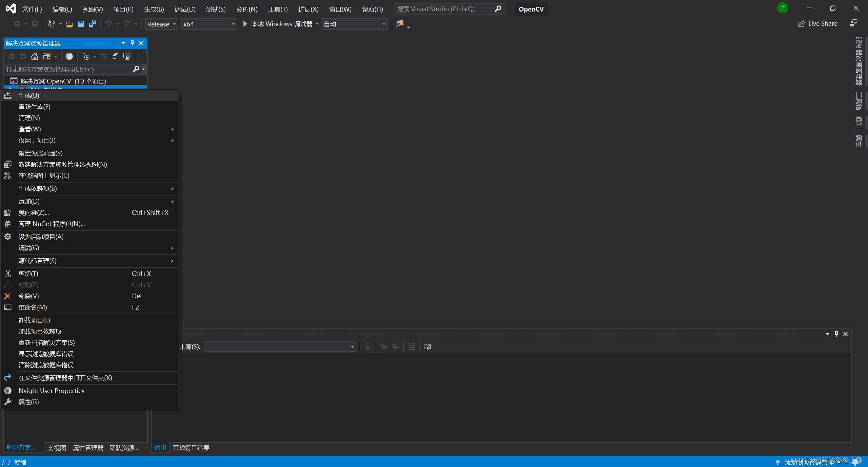Expand the 添加(D) submenu
The height and width of the screenshot is (467, 868).
[90, 201]
